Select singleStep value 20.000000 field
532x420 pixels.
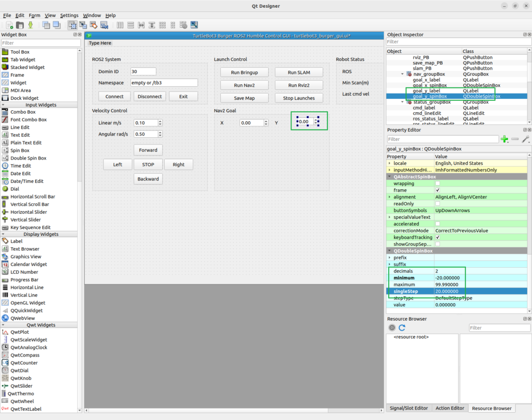pyautogui.click(x=481, y=291)
